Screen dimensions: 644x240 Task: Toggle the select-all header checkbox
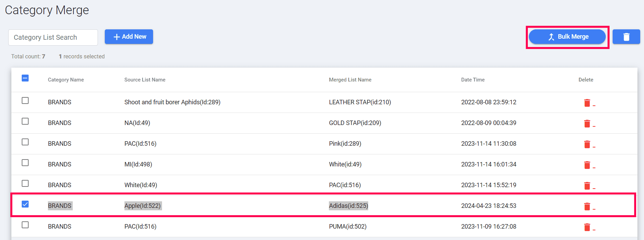(25, 78)
